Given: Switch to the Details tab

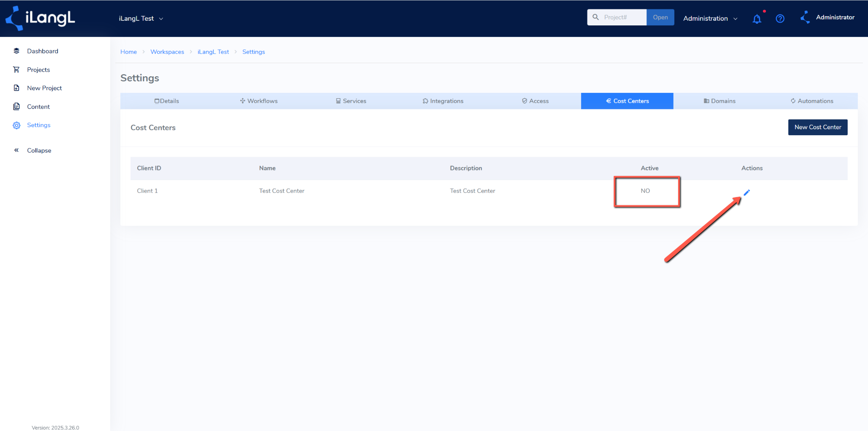Looking at the screenshot, I should pyautogui.click(x=167, y=101).
